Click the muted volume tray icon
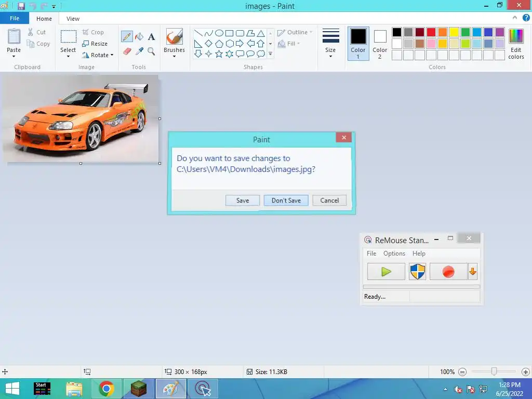532x399 pixels. [458, 389]
